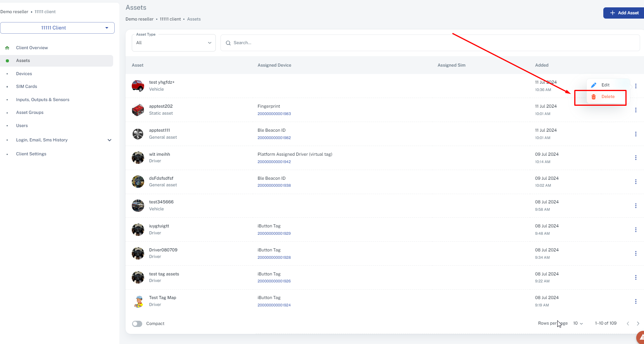Viewport: 644px width, 344px height.
Task: Click the red car avatar of test yhgfdz+
Action: coord(138,86)
